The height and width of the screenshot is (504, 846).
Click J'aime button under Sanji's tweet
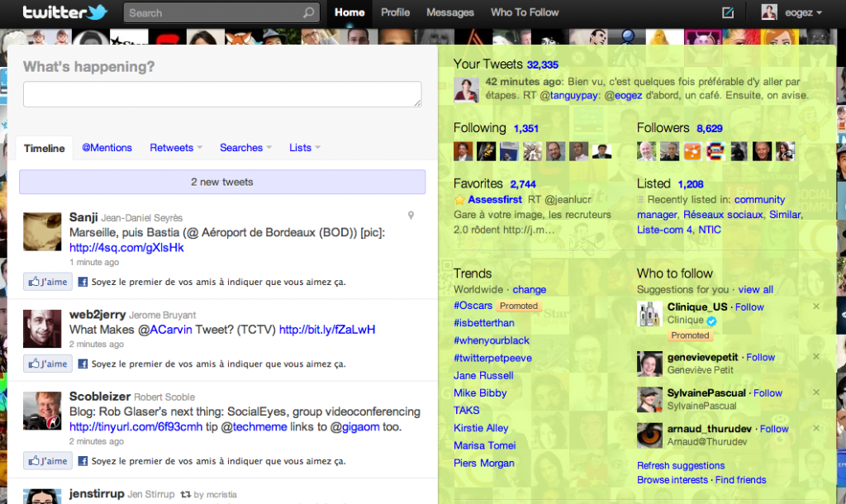point(48,282)
